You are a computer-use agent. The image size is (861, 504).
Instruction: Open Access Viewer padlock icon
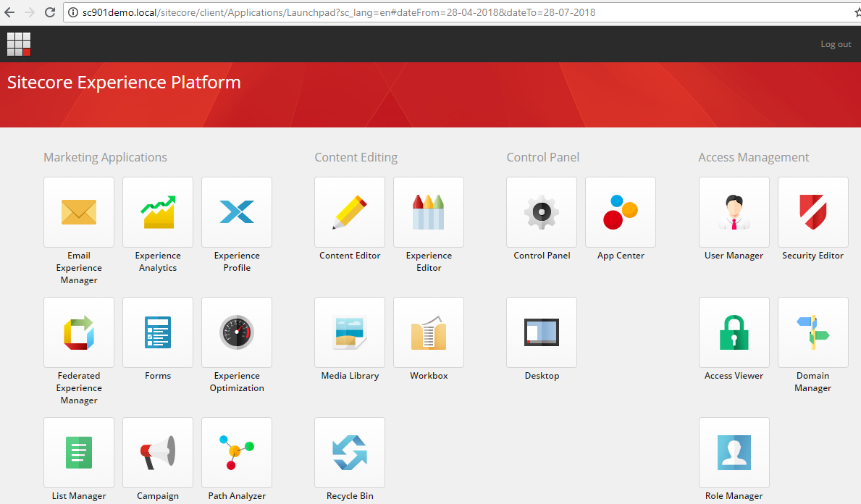tap(734, 332)
